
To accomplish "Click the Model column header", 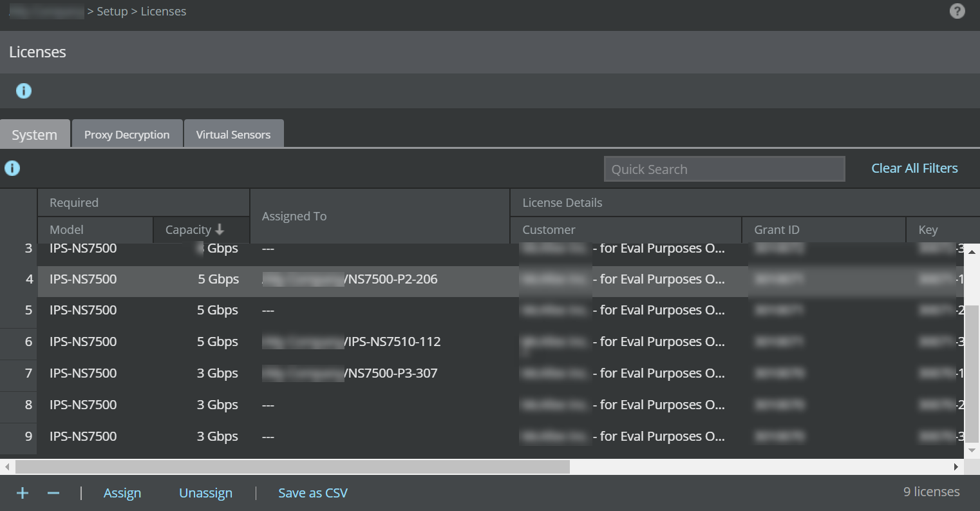I will coord(95,229).
